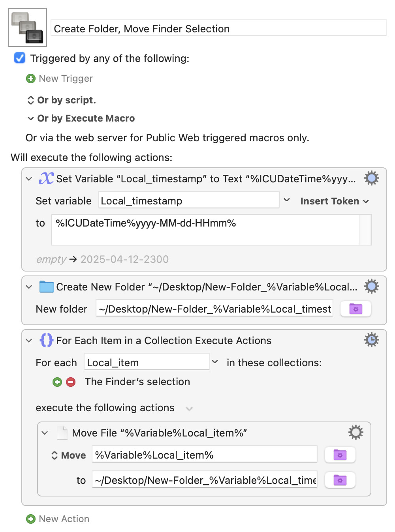Collapse the Set Variable action
The width and height of the screenshot is (395, 532).
click(29, 179)
